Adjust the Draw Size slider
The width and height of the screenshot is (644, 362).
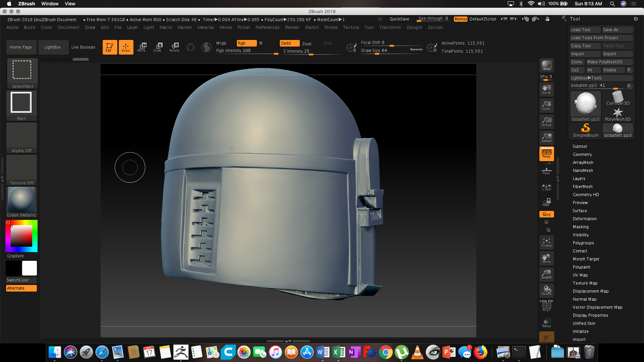[x=391, y=51]
